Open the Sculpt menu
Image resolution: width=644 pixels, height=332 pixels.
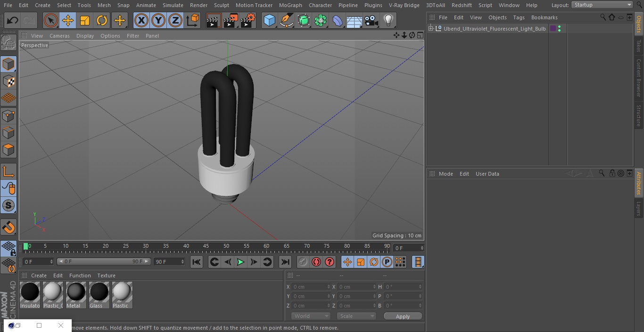[221, 5]
